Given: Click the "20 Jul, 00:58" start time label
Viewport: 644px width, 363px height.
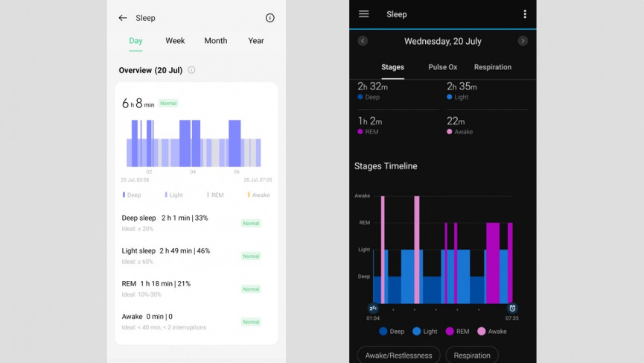Looking at the screenshot, I should (135, 180).
